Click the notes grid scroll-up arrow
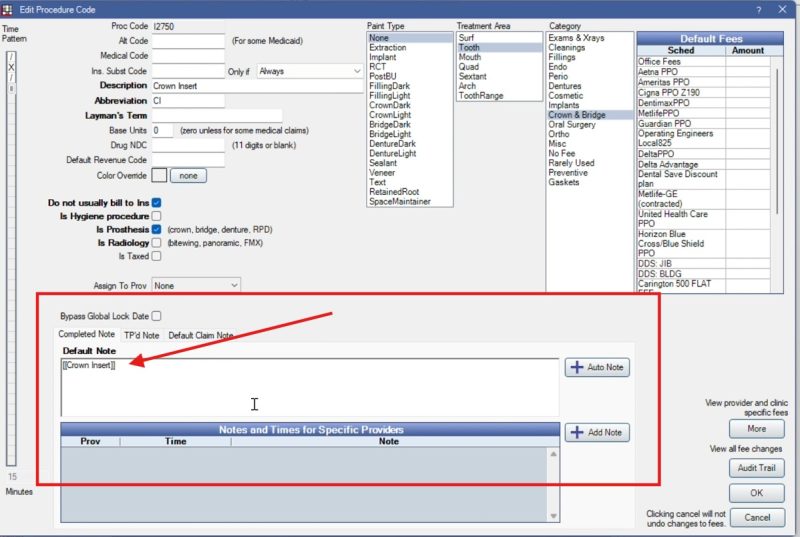 click(554, 454)
